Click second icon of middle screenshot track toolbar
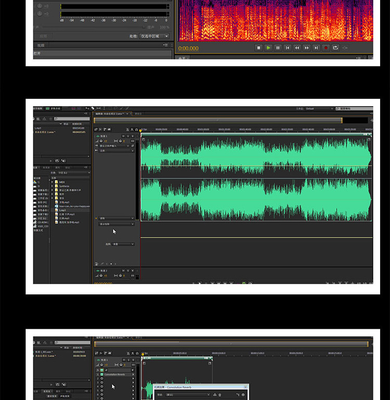The height and width of the screenshot is (400, 390). pos(100,129)
